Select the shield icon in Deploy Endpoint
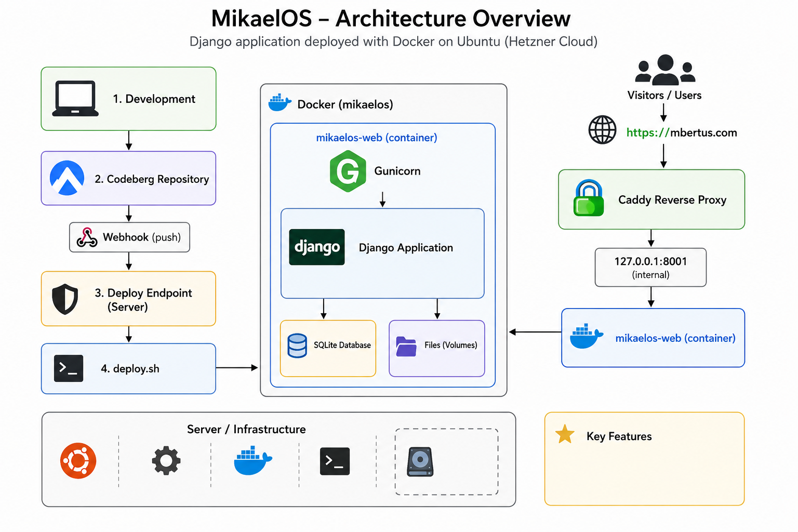 tap(65, 299)
